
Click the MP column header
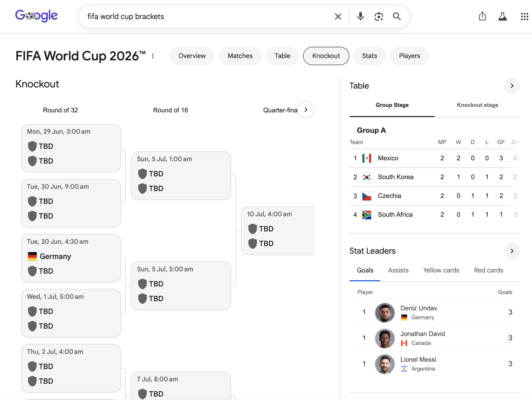point(442,142)
